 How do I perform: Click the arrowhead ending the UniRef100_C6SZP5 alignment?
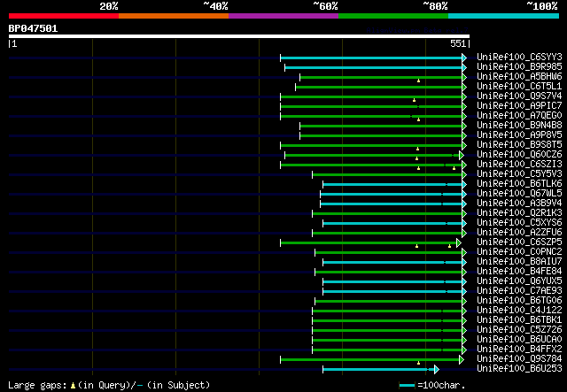pyautogui.click(x=459, y=242)
